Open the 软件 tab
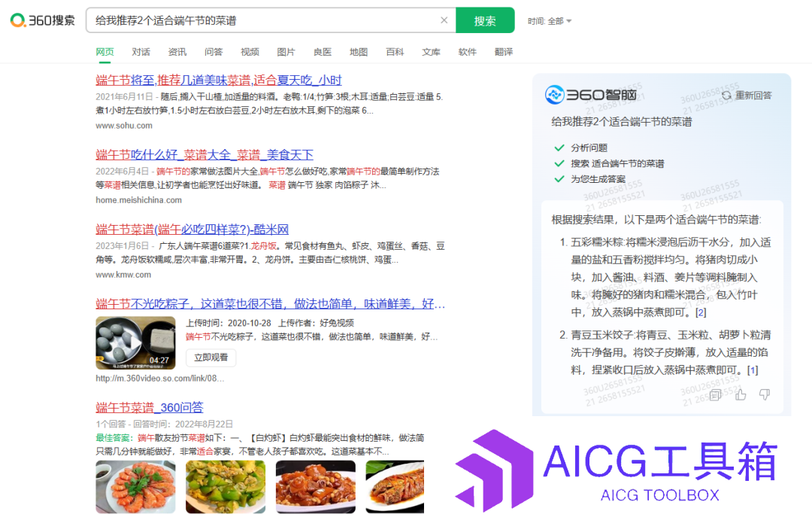This screenshot has width=812, height=520. pos(467,52)
